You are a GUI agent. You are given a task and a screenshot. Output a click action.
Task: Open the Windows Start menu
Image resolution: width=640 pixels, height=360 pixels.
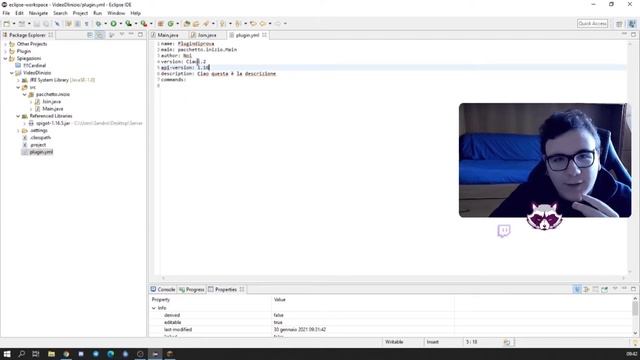tap(7, 354)
